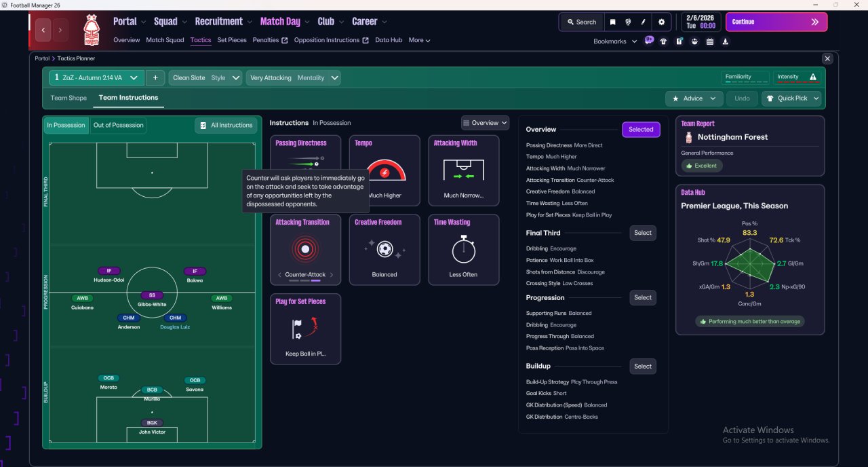The image size is (868, 467).
Task: Open the Attacking Width instruction card
Action: 464,170
